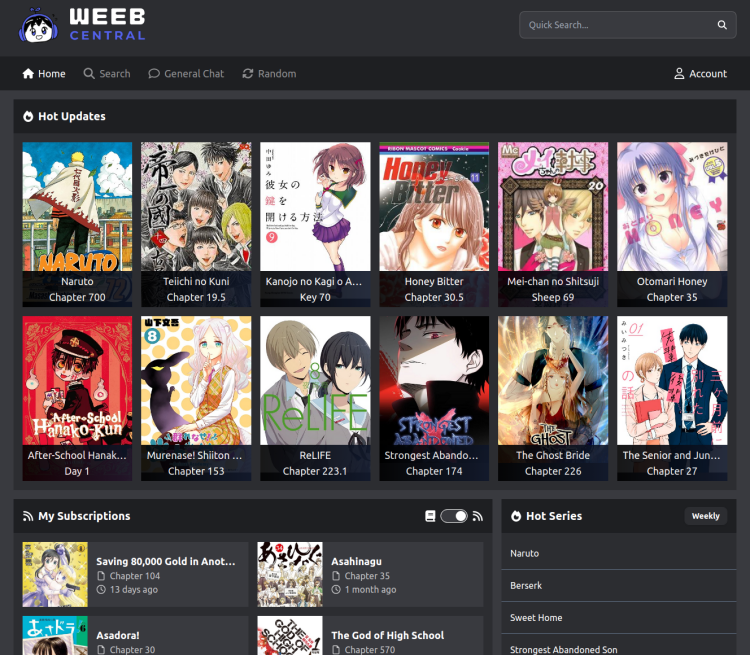Click the flame icon beside Hot Series
This screenshot has height=655, width=750.
click(x=516, y=516)
